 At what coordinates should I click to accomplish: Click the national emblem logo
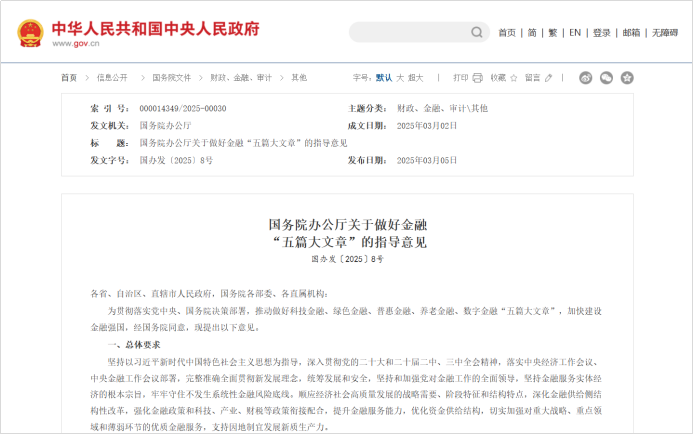coord(31,33)
